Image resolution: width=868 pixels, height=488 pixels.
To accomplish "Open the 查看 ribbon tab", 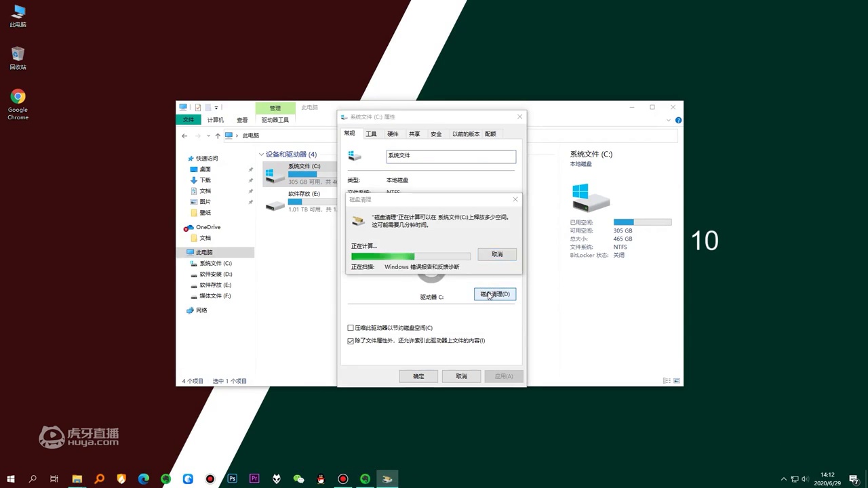I will point(242,120).
